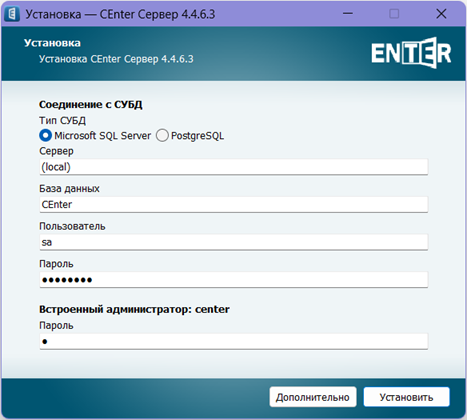Click the built-in administrator password field

(x=233, y=341)
